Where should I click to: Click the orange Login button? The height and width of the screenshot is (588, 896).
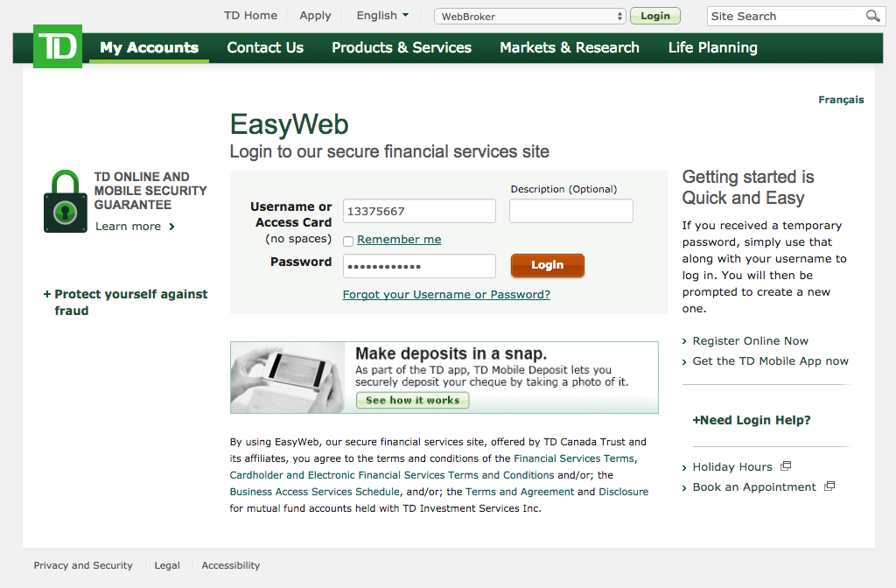[548, 265]
